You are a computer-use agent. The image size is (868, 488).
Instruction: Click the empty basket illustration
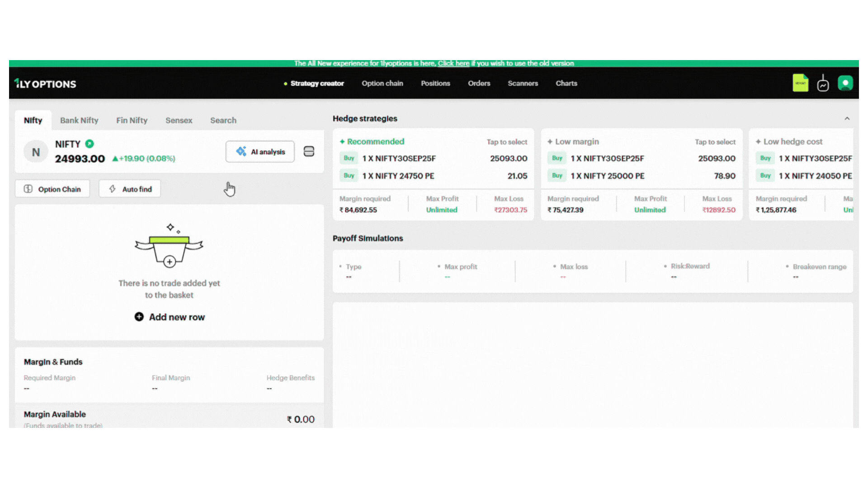[169, 246]
